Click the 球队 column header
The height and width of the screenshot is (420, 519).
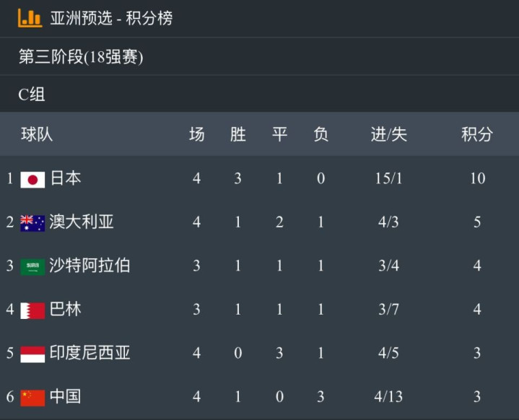click(x=37, y=134)
